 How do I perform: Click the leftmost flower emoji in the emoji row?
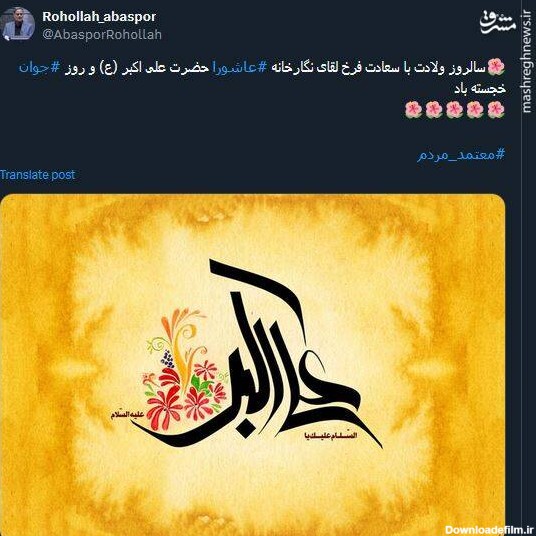point(414,110)
